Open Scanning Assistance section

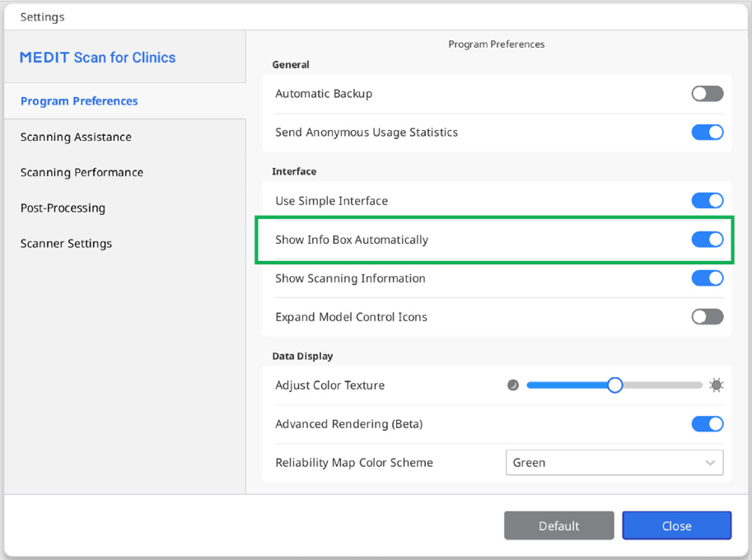point(76,138)
